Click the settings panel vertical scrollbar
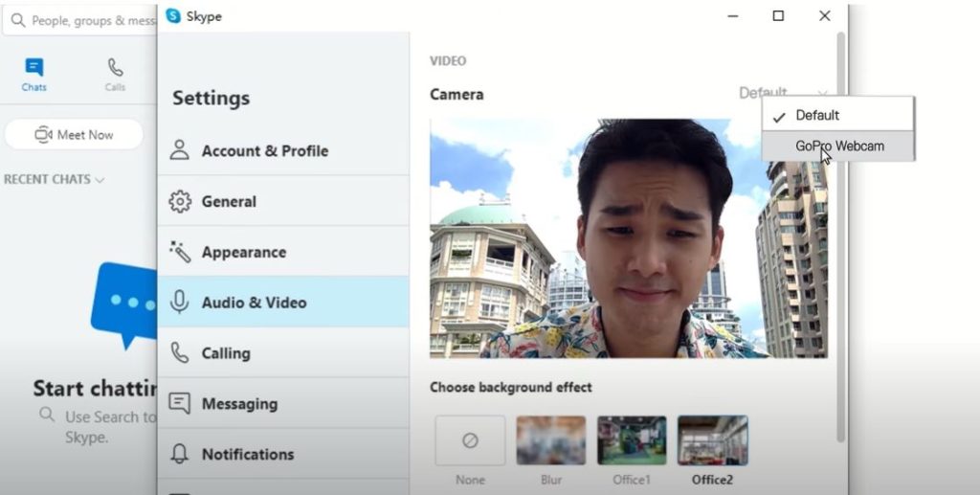This screenshot has width=980, height=495. pyautogui.click(x=841, y=237)
